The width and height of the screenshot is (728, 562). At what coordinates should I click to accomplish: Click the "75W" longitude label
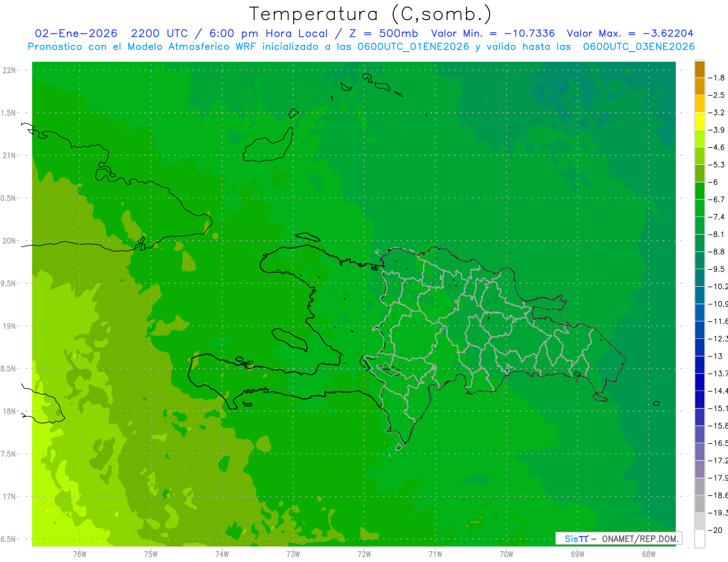click(x=150, y=554)
